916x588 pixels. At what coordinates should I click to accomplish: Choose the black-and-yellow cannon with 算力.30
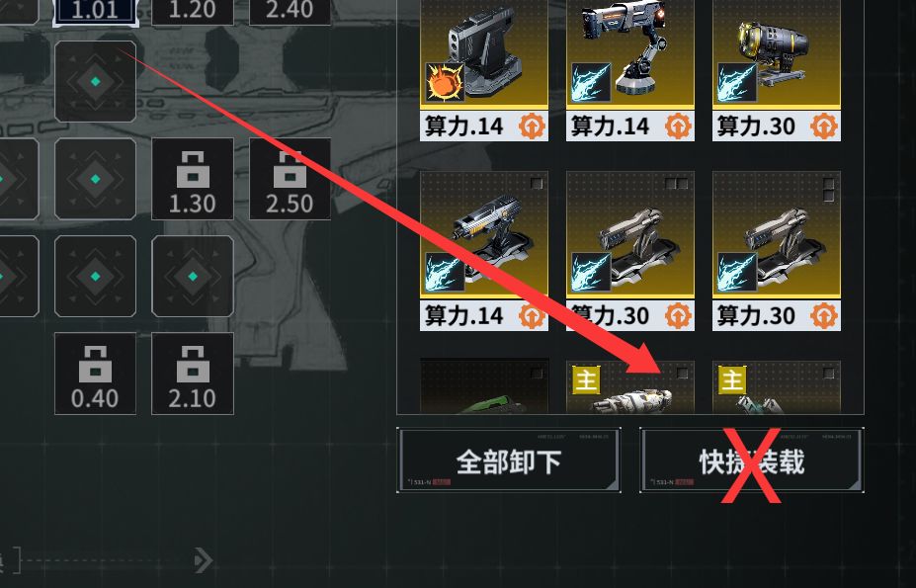click(777, 70)
